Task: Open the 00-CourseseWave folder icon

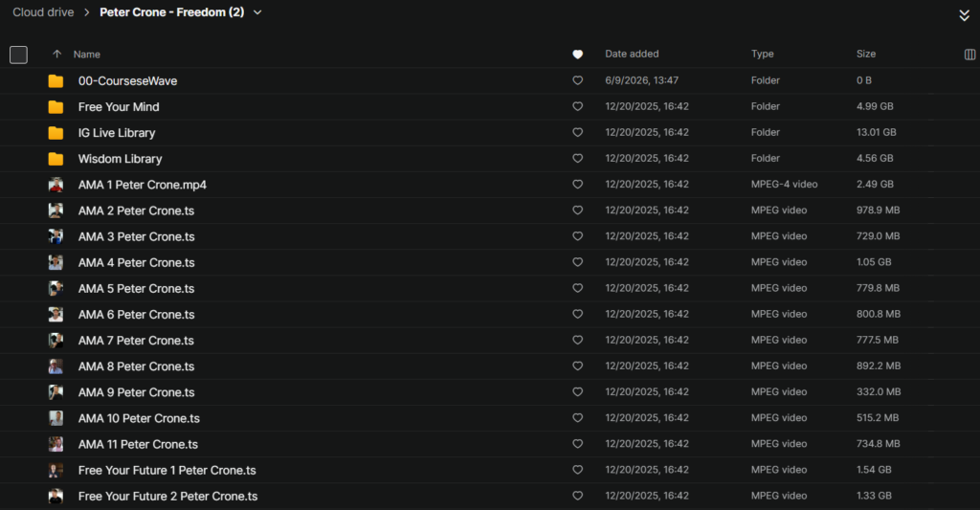Action: [56, 80]
